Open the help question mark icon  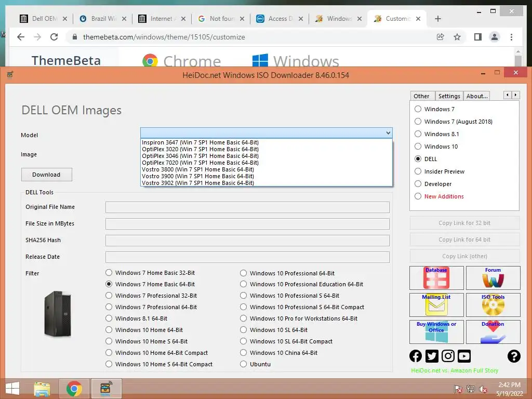(x=514, y=356)
